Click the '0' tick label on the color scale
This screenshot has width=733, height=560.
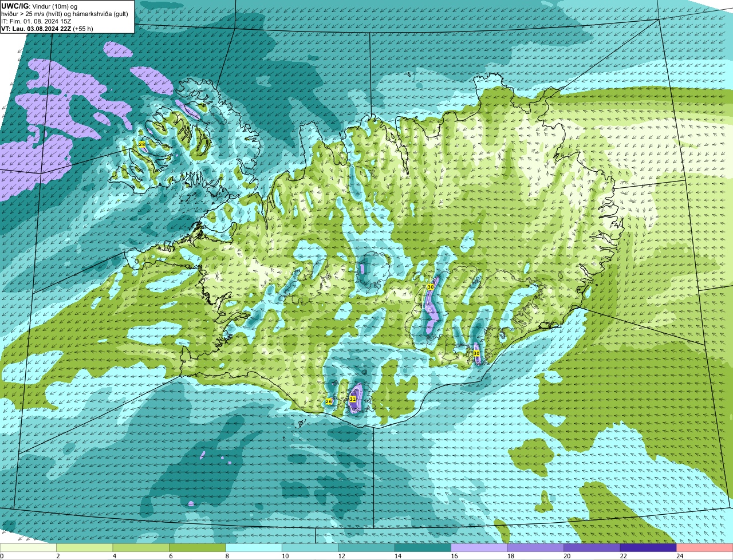point(2,556)
